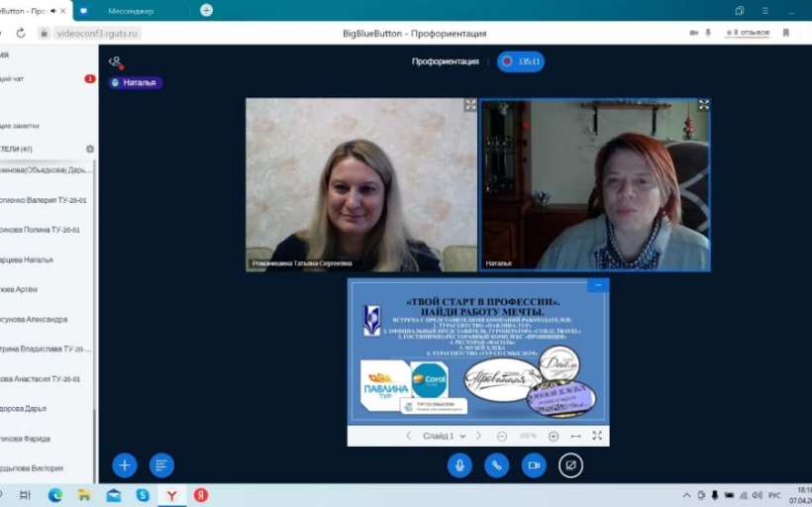Bookmark the page with the bookmark icon
812x507 pixels.
(786, 33)
